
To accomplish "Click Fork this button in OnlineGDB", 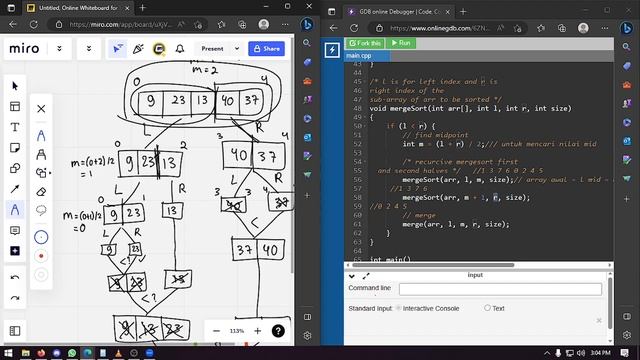I will coord(365,43).
